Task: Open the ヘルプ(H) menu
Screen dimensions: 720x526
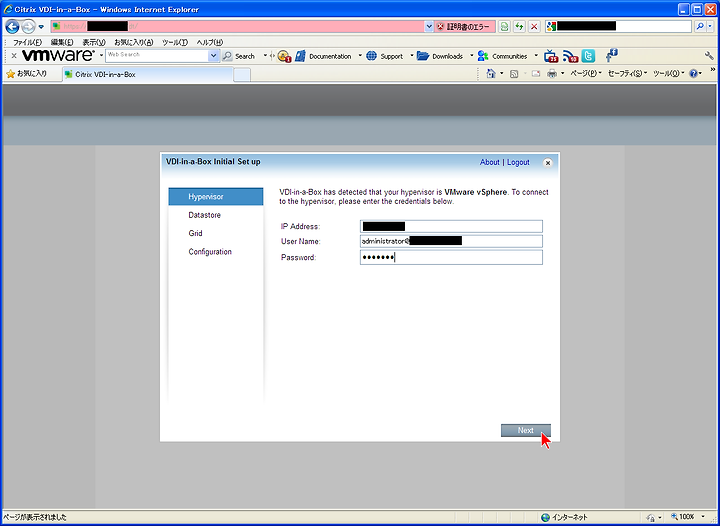Action: pos(210,42)
